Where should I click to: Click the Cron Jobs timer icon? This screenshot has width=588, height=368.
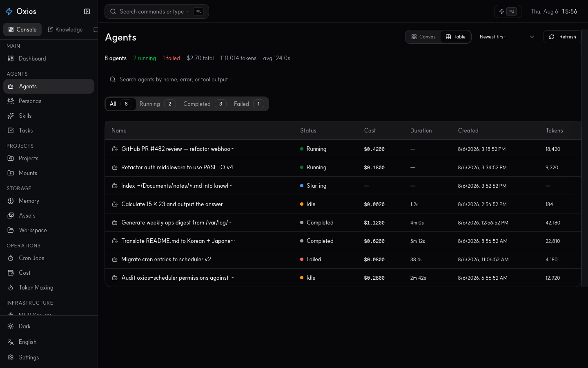pyautogui.click(x=11, y=258)
